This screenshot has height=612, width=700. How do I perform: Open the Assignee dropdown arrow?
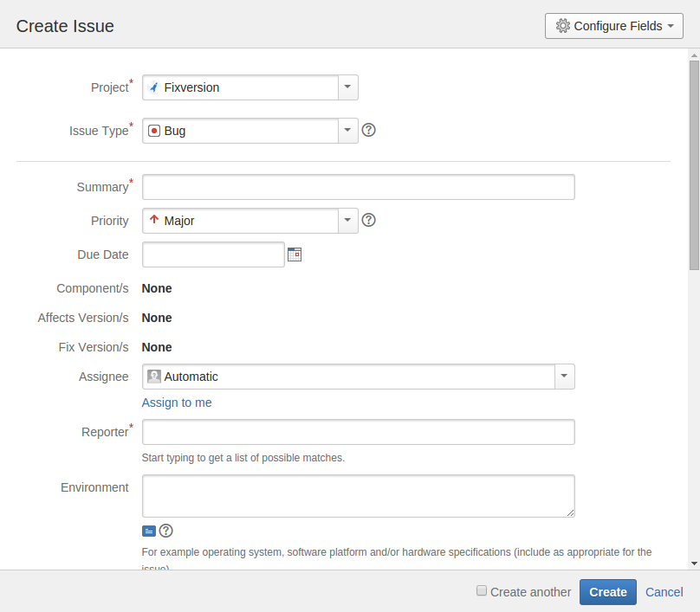(564, 377)
